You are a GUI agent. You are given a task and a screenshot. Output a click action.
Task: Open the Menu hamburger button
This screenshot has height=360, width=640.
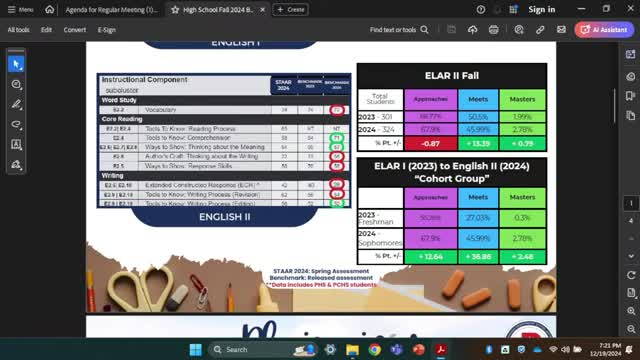coord(20,9)
